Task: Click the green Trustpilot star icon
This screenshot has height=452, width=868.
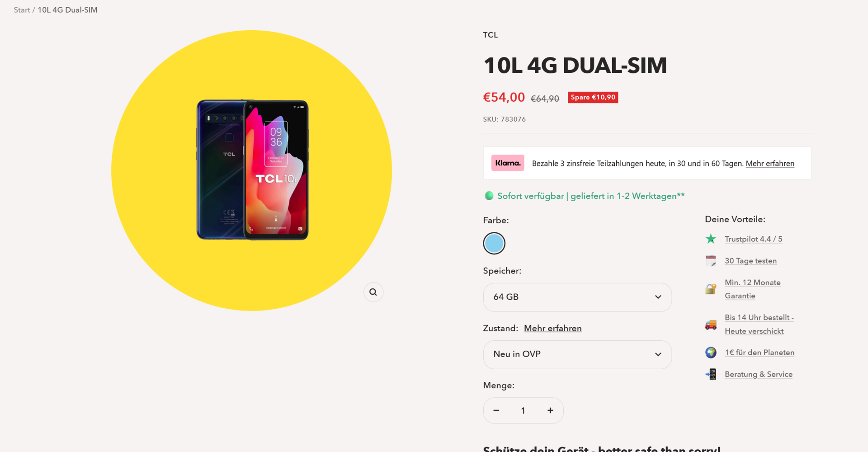Action: tap(711, 239)
